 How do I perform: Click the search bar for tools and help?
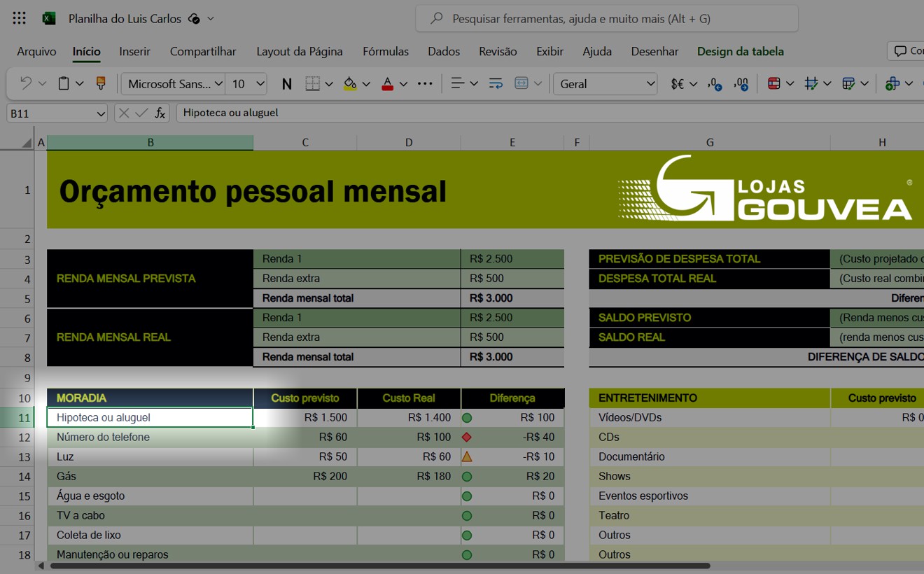tap(606, 18)
